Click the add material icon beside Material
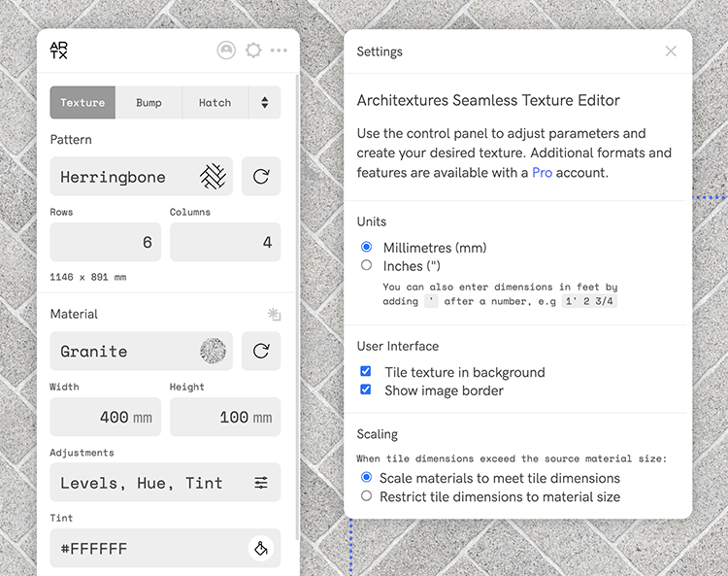 point(274,315)
